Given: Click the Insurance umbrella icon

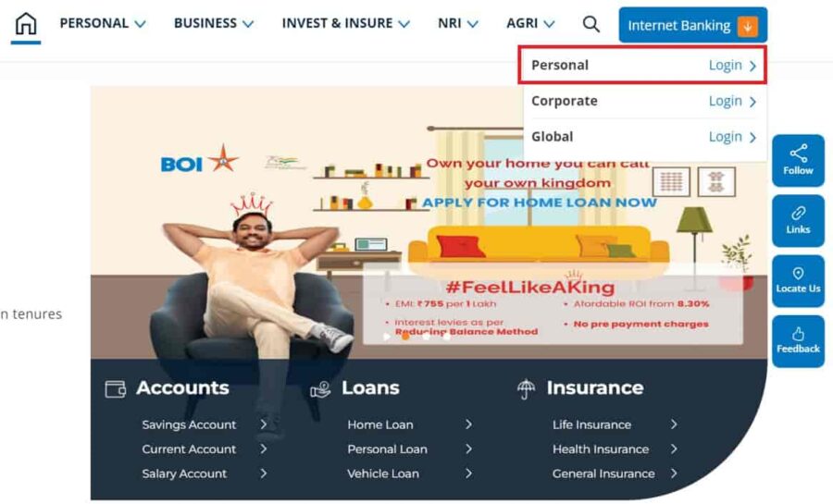Looking at the screenshot, I should pyautogui.click(x=526, y=389).
